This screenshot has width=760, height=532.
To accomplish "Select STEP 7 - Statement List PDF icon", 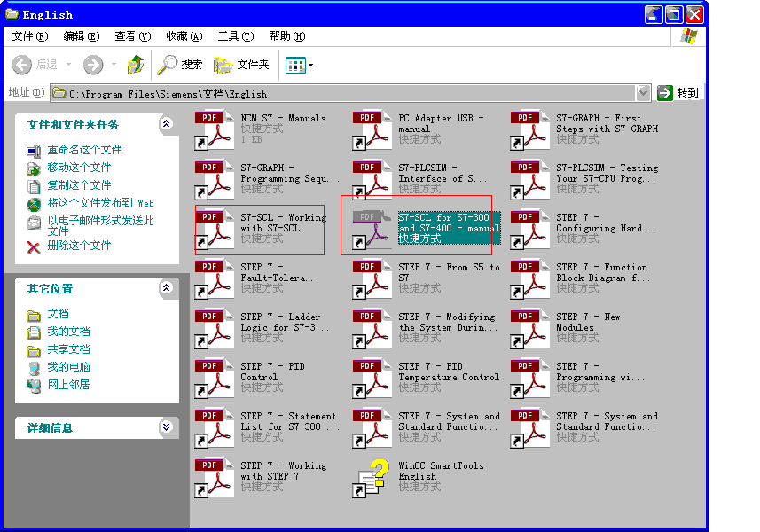I will [x=215, y=428].
